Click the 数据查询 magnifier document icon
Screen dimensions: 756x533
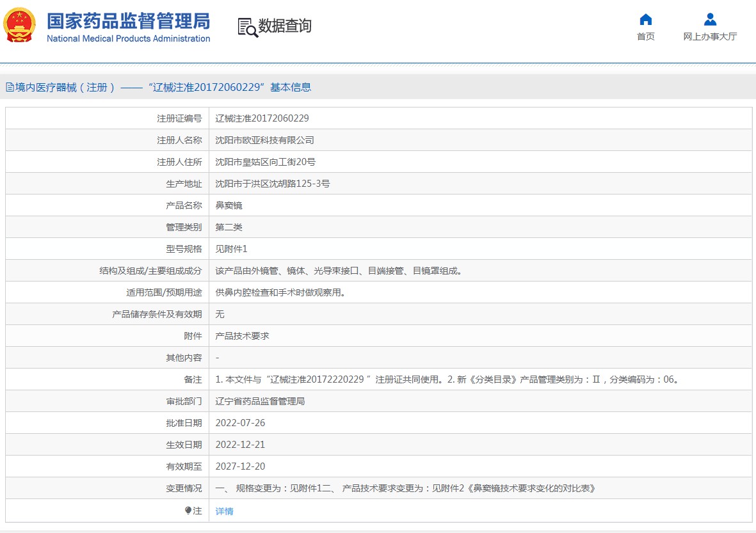(x=247, y=27)
